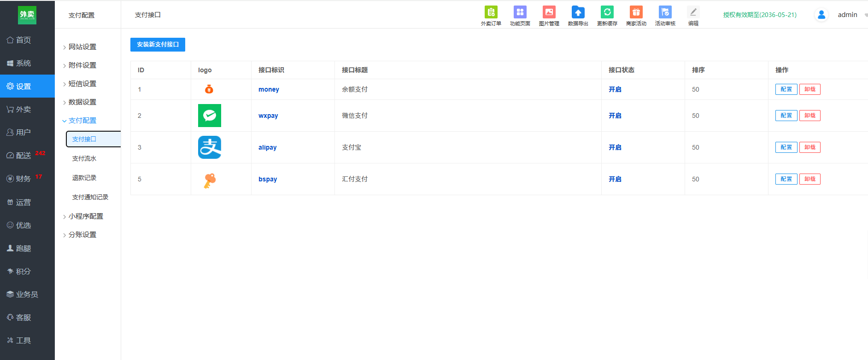The image size is (868, 360).
Task: Expand 数据设置 submenu
Action: (x=82, y=102)
